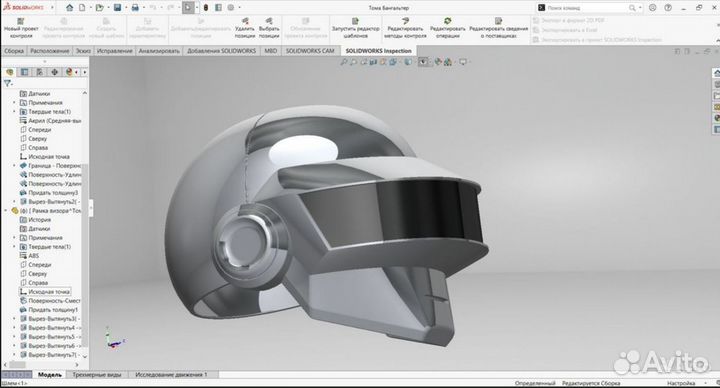Screen dimensions: 720x388
Task: Switch to the Эскиз ribbon tab
Action: tap(83, 51)
